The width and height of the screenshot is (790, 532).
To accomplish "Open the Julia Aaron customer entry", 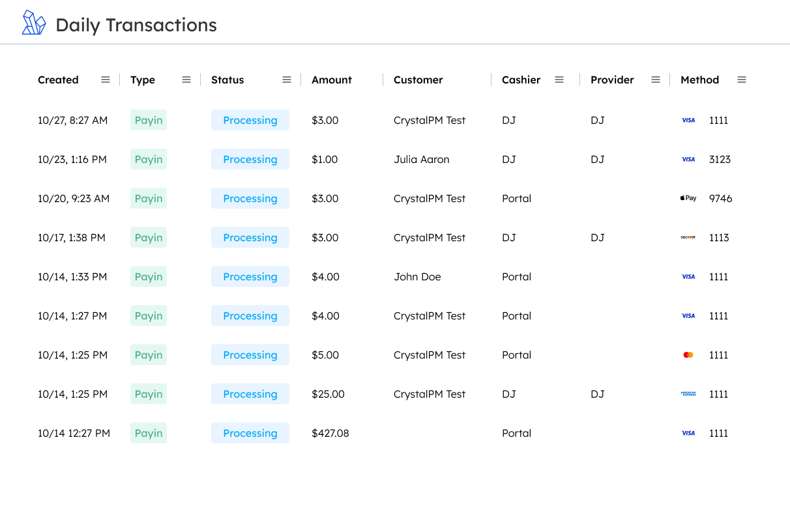I will (422, 159).
